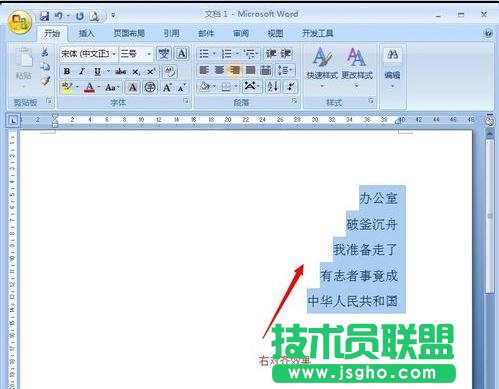Open the 邮件 ribbon tab

tap(206, 33)
